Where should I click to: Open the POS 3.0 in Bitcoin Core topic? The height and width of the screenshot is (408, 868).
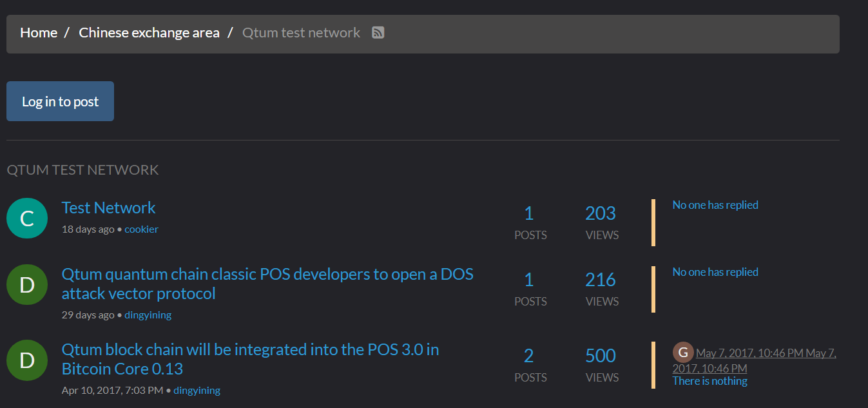pyautogui.click(x=250, y=359)
